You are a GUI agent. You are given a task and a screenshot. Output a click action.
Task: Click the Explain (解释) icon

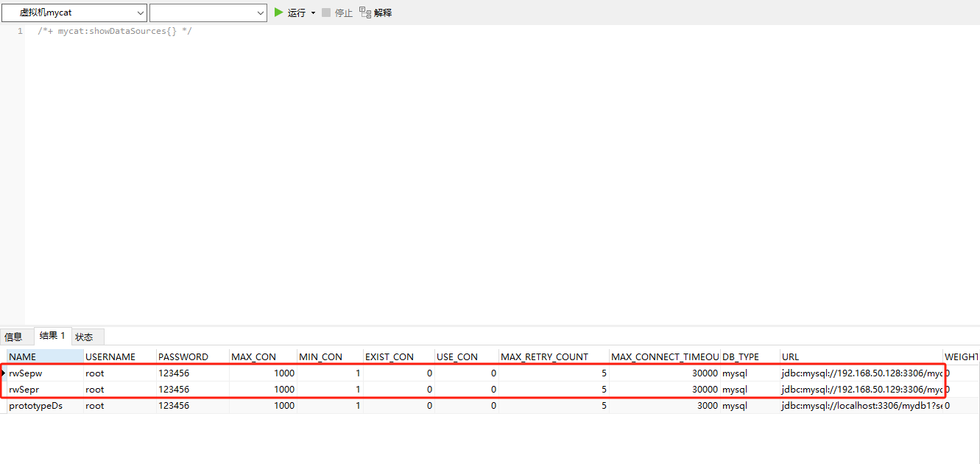click(364, 12)
